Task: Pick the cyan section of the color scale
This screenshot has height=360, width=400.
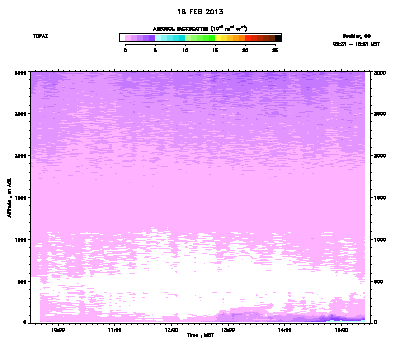Action: [x=170, y=38]
